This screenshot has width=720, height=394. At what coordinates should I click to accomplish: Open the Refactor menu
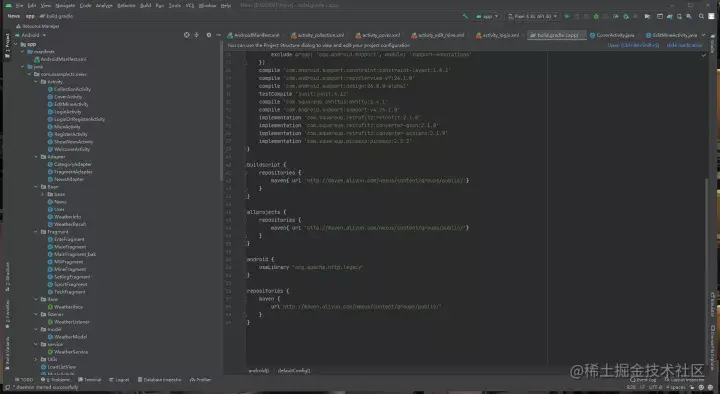(126, 6)
